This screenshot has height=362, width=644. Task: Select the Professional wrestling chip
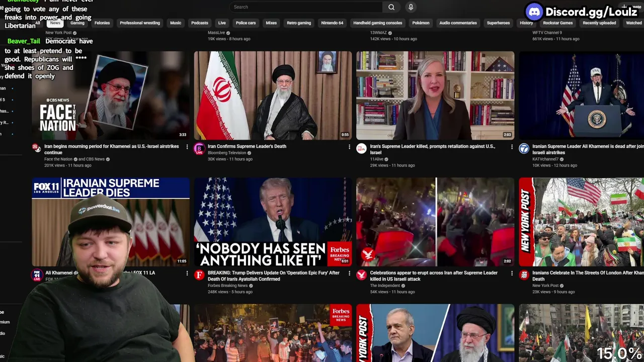pyautogui.click(x=140, y=23)
